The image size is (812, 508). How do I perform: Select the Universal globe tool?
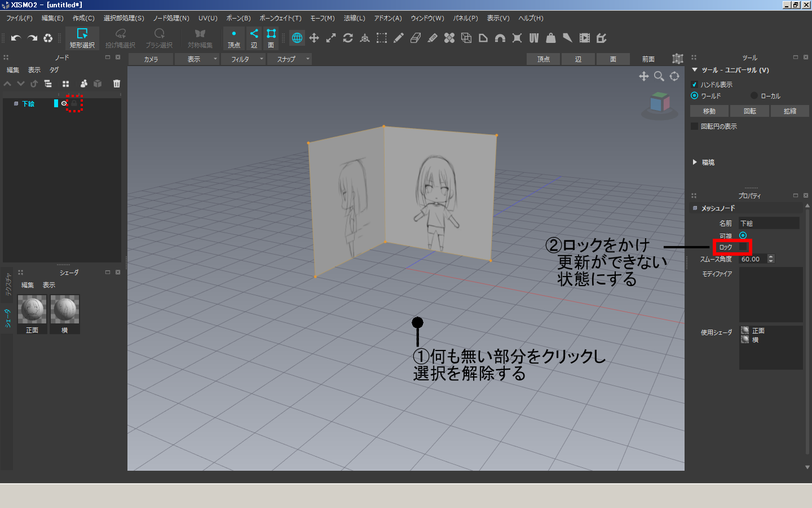[297, 38]
